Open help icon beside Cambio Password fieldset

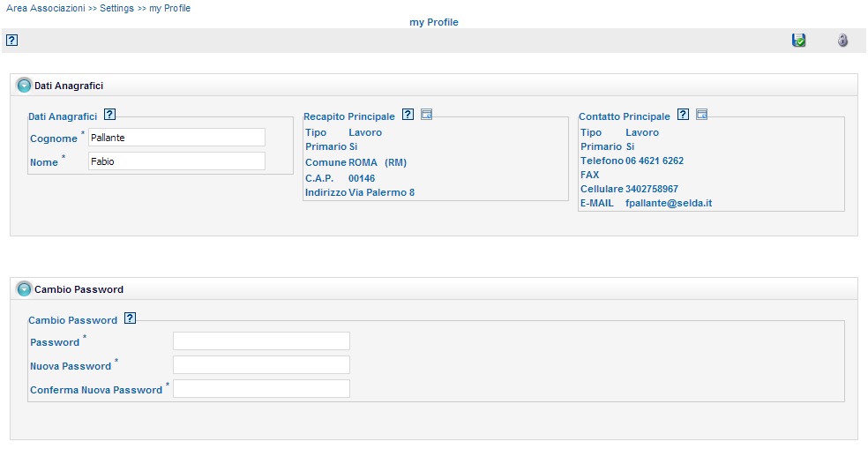click(x=130, y=318)
